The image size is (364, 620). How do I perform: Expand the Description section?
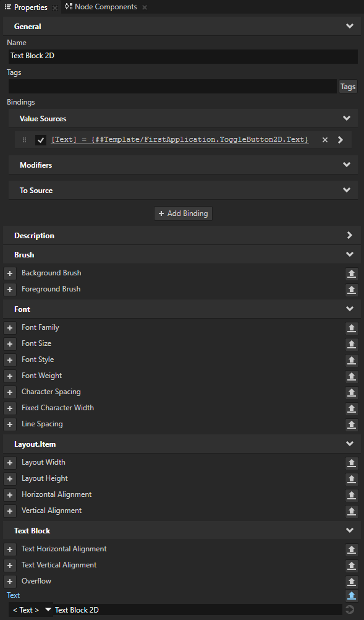(x=349, y=235)
